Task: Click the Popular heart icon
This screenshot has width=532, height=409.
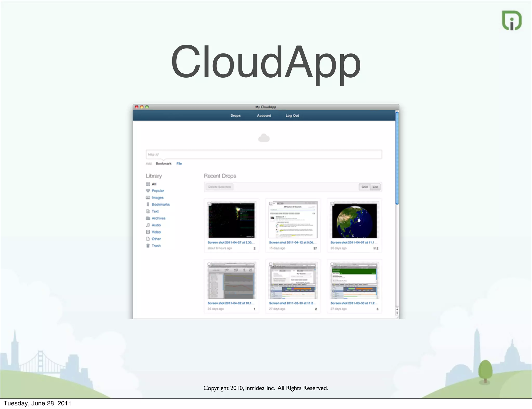Action: tap(148, 191)
